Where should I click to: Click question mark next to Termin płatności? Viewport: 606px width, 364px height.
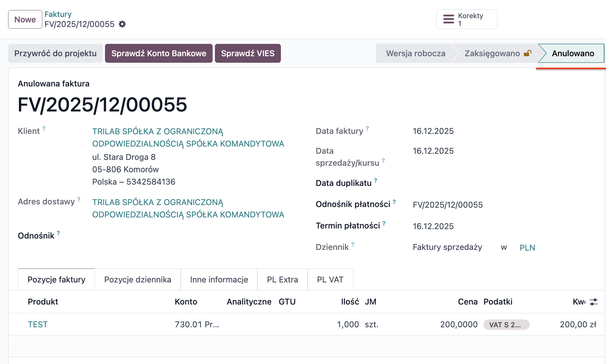384,223
